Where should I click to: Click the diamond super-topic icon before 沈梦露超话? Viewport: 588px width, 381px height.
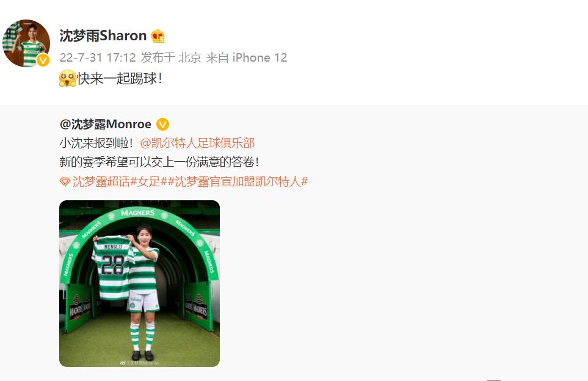pos(65,182)
